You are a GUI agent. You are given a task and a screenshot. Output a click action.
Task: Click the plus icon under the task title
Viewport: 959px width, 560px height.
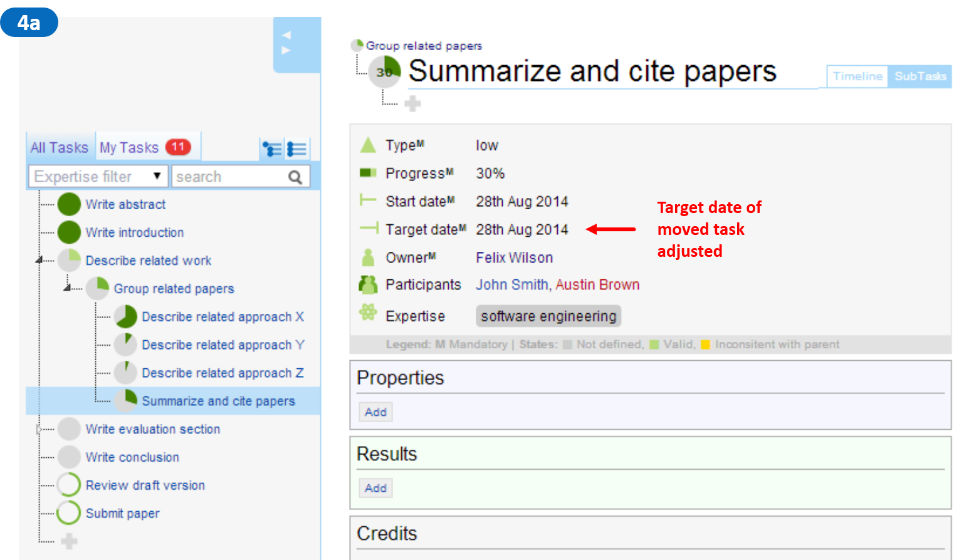pyautogui.click(x=412, y=103)
